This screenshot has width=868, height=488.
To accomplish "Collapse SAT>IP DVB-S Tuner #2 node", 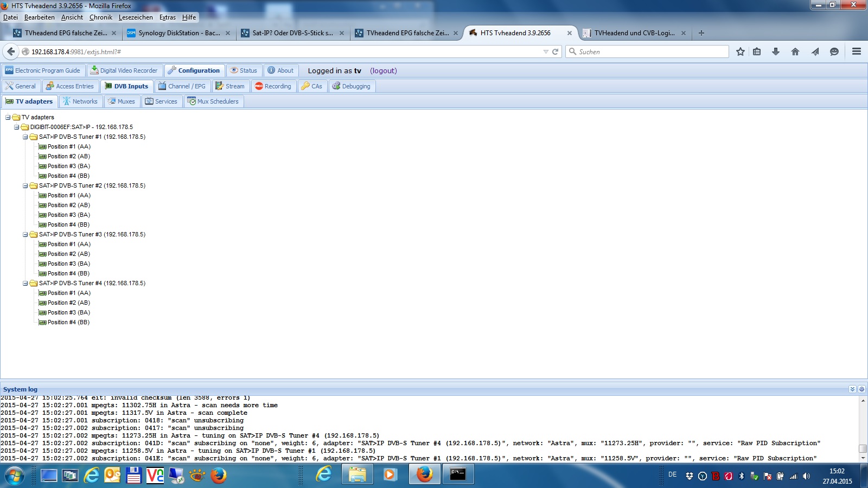I will pos(25,185).
